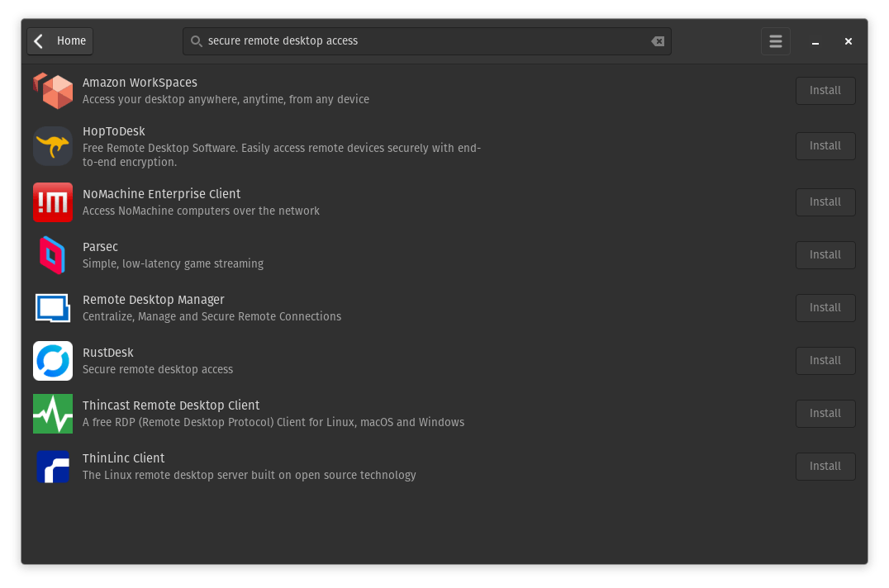
Task: Open the Remote Desktop Manager monitor icon
Action: [53, 307]
